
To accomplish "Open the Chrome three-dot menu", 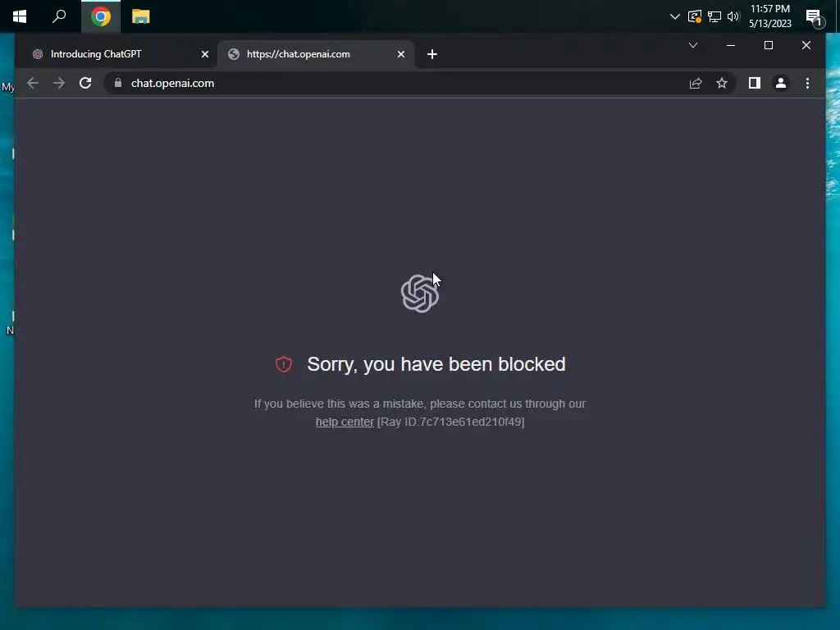I will click(x=807, y=83).
